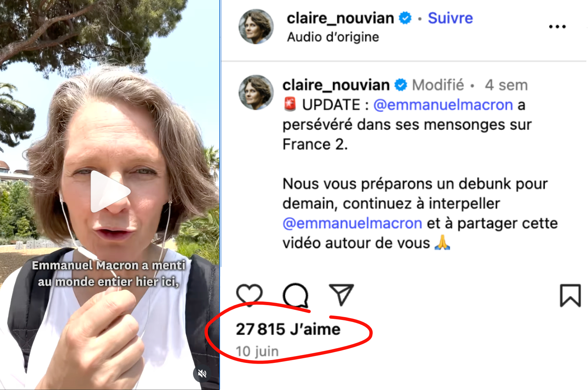Open first @emmanuelmacron mention link

pos(443,105)
